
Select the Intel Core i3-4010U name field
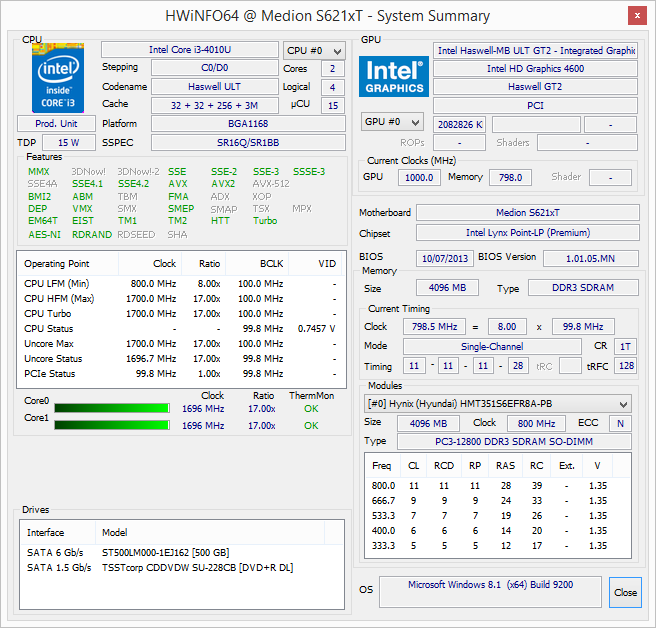coord(190,49)
